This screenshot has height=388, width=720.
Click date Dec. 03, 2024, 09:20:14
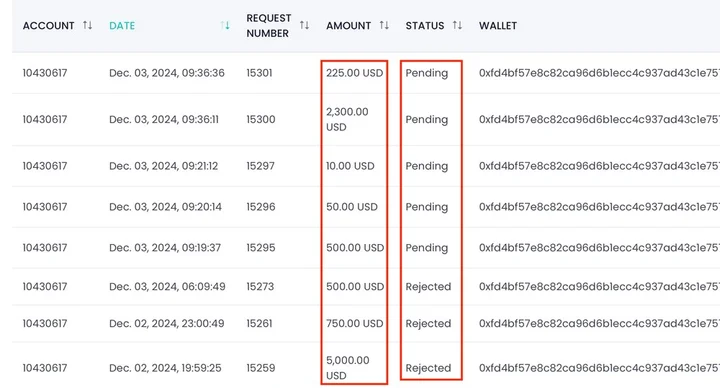pos(165,207)
